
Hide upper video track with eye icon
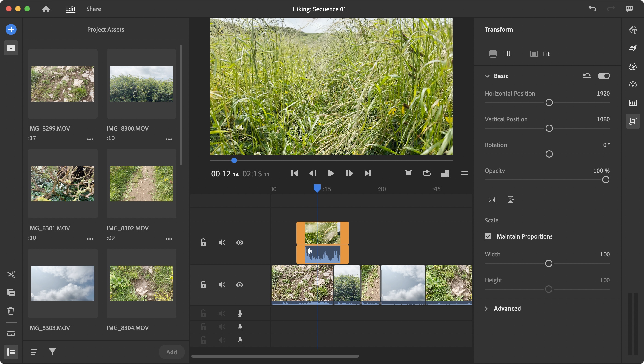[239, 242]
